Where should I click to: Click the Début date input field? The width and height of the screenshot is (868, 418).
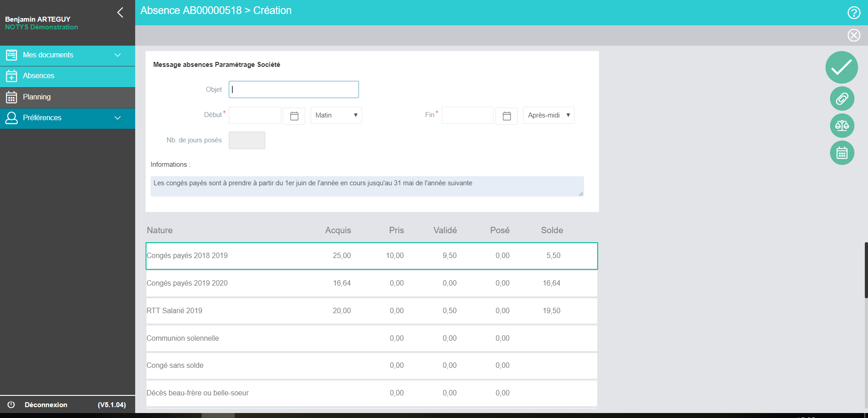click(255, 115)
